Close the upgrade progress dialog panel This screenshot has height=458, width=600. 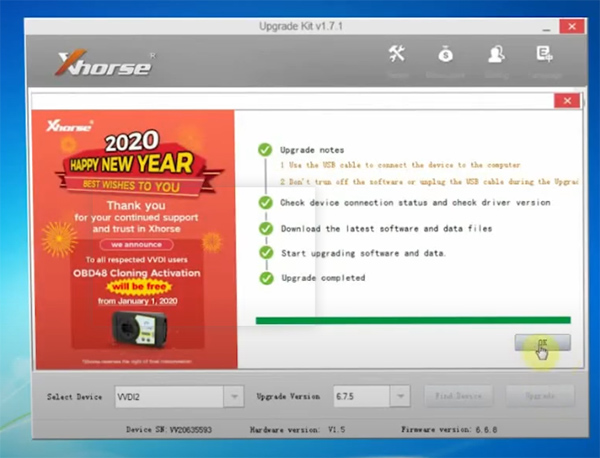tap(567, 101)
